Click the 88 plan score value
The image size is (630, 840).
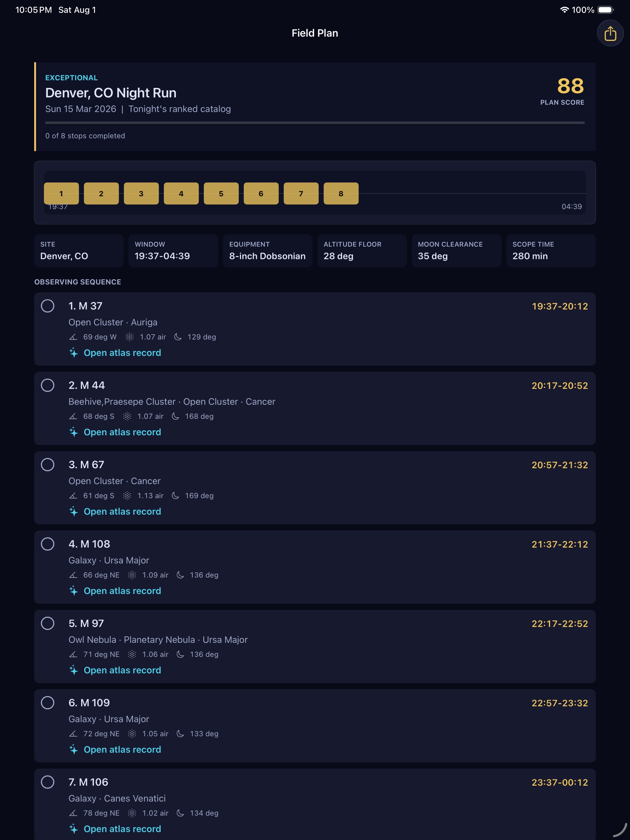[x=570, y=86]
